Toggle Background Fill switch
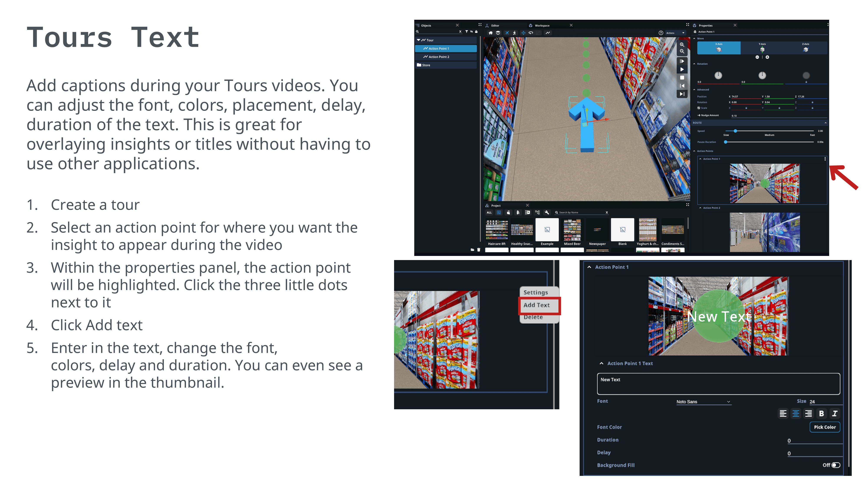Screen dimensions: 868x488 point(836,465)
